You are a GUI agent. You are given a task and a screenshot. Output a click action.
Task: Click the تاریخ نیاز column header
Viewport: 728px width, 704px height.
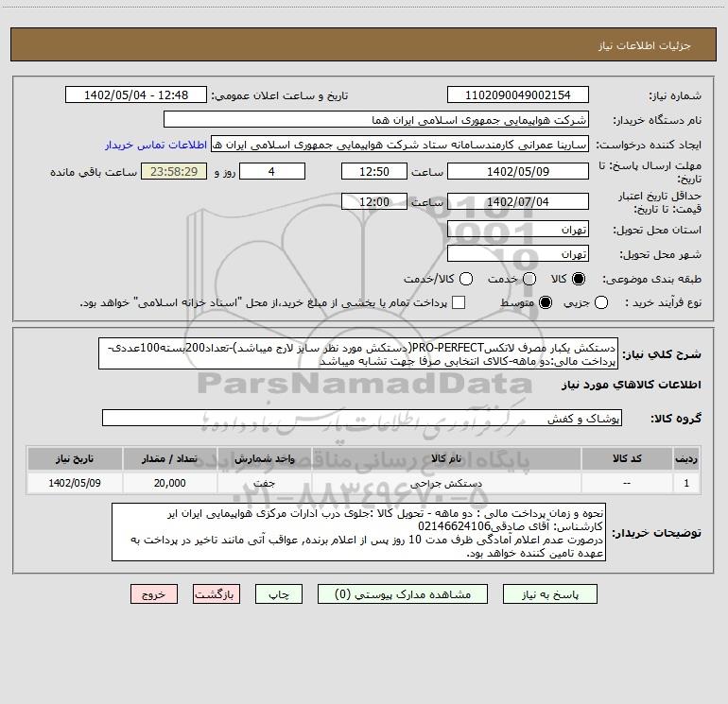pos(75,458)
